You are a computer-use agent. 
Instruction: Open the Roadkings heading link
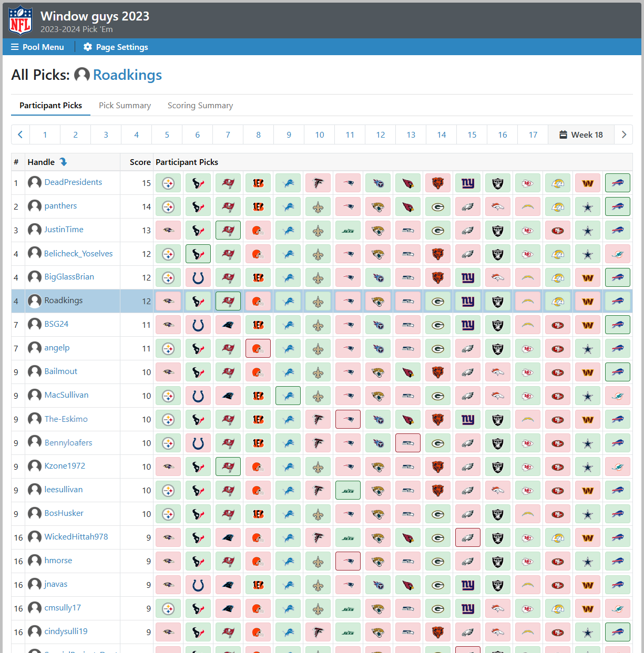127,75
